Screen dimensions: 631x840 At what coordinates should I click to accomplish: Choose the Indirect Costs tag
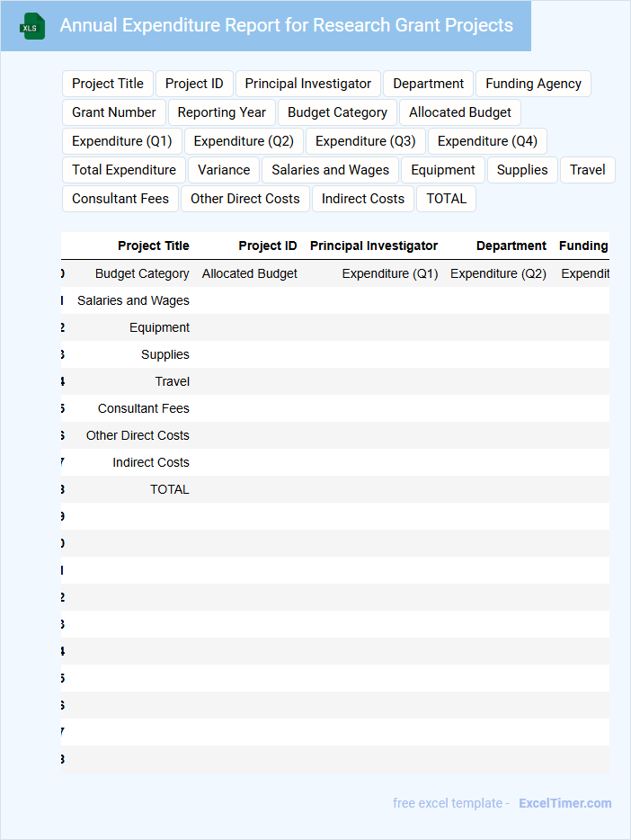(363, 200)
